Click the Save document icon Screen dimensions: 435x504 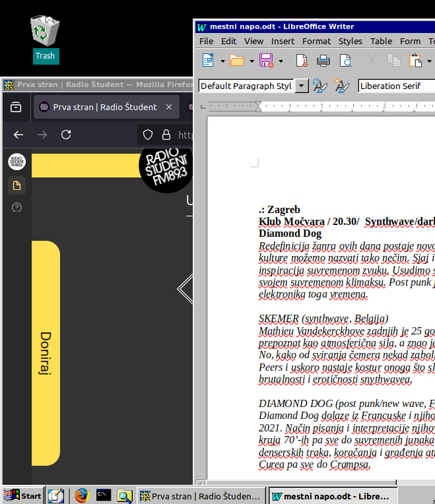(x=266, y=61)
